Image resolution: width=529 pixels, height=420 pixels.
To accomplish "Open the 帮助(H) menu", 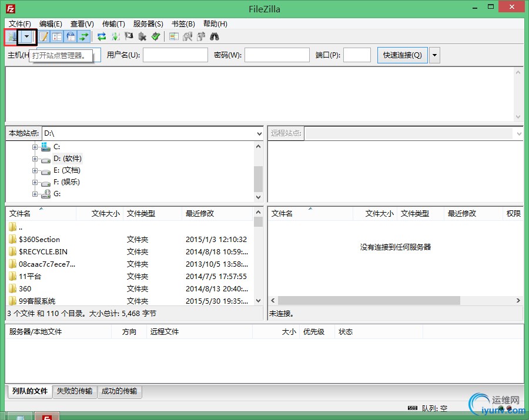I will click(x=215, y=23).
